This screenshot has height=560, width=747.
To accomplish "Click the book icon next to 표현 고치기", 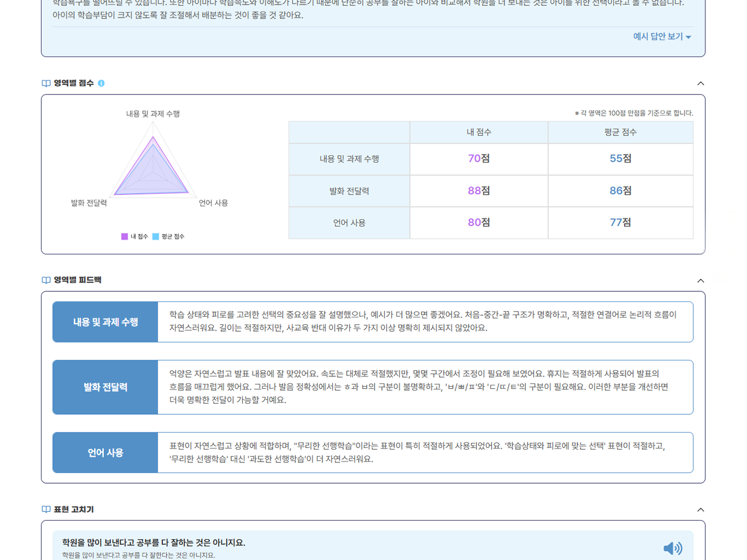I will (46, 509).
